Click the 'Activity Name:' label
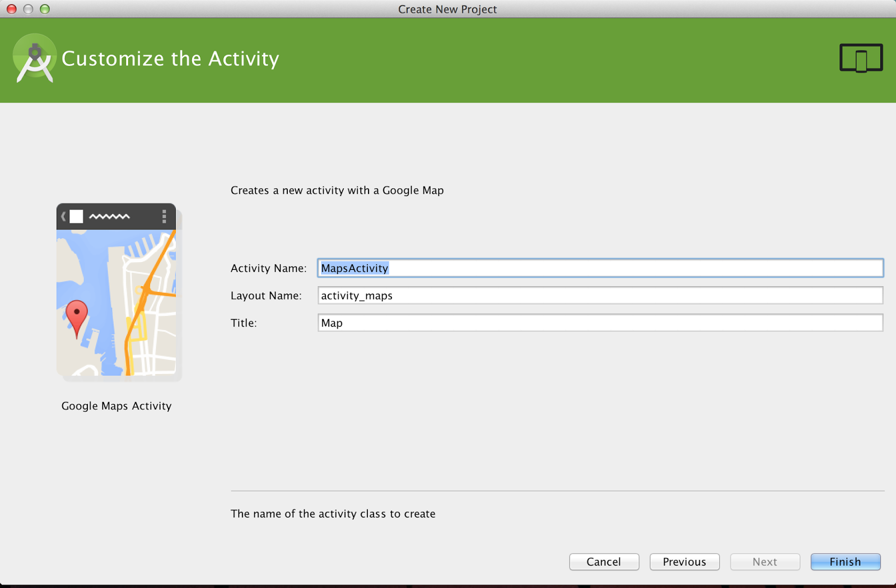The width and height of the screenshot is (896, 588). click(269, 268)
